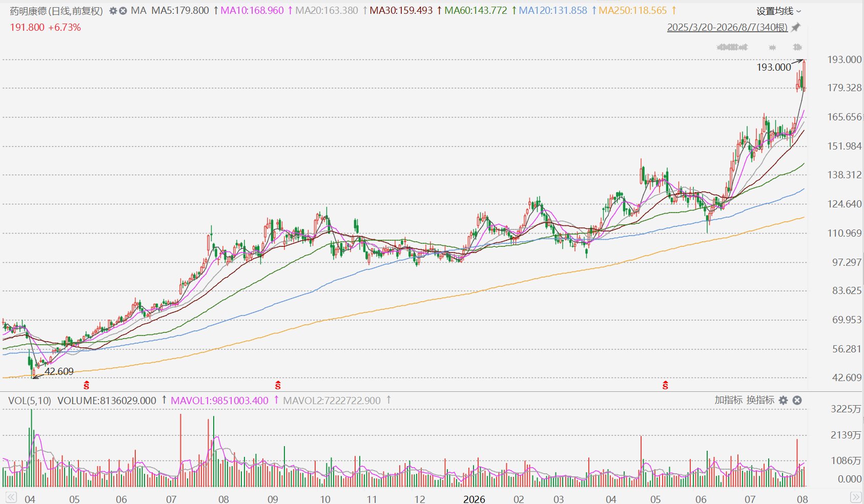Image resolution: width=864 pixels, height=504 pixels.
Task: Click the 56.281 price axis label
Action: point(847,349)
